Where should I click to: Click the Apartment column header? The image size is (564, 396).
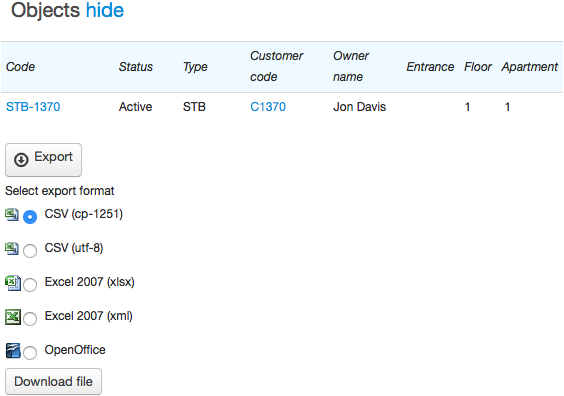coord(529,67)
